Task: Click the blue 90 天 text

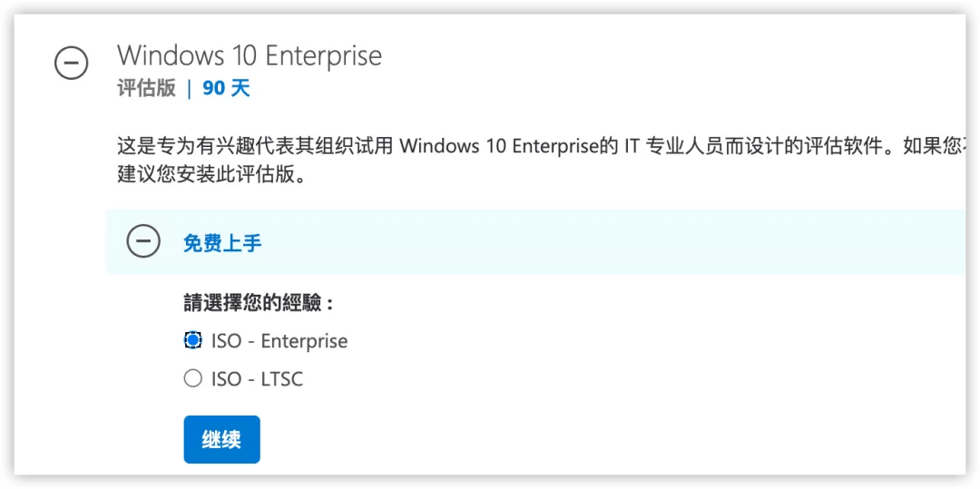Action: tap(226, 89)
